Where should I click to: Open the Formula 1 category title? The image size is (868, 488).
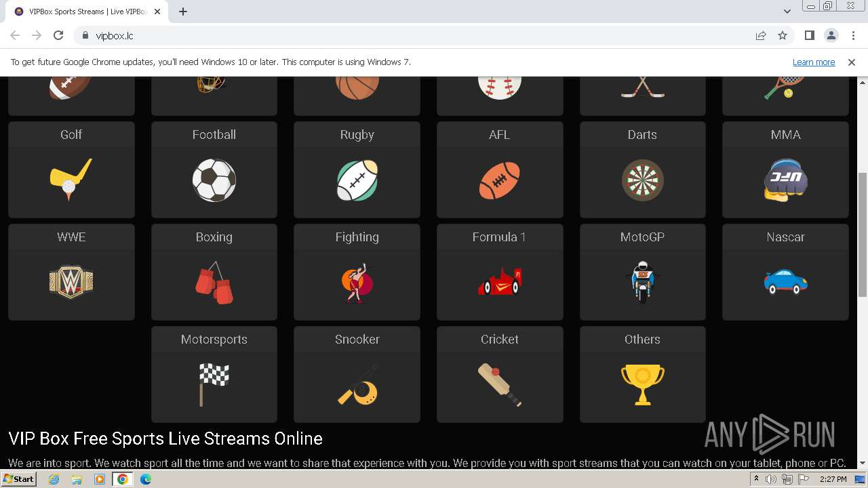tap(500, 237)
